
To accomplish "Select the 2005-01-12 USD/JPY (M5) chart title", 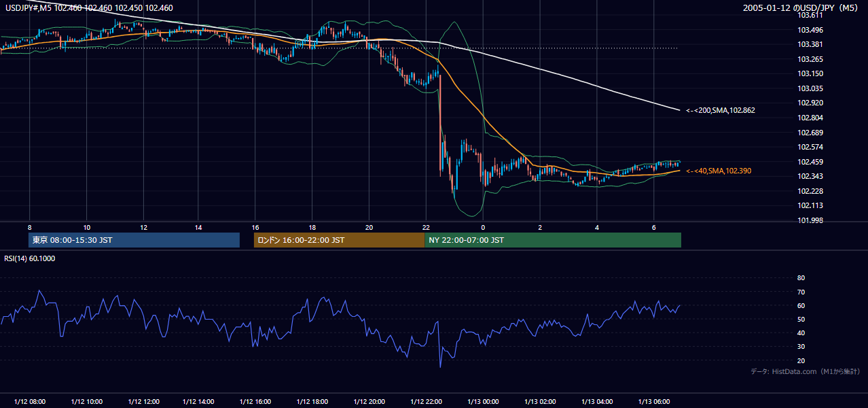I will pos(801,8).
